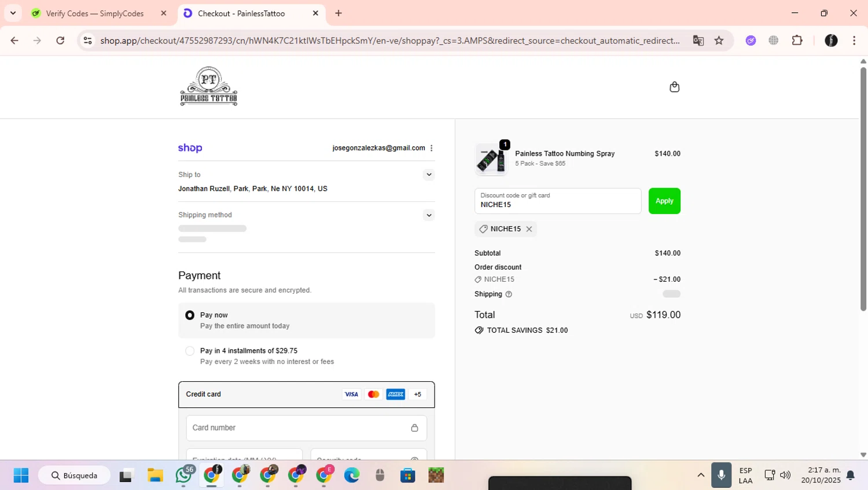Click the microphone icon in system tray
868x490 pixels.
pyautogui.click(x=721, y=476)
